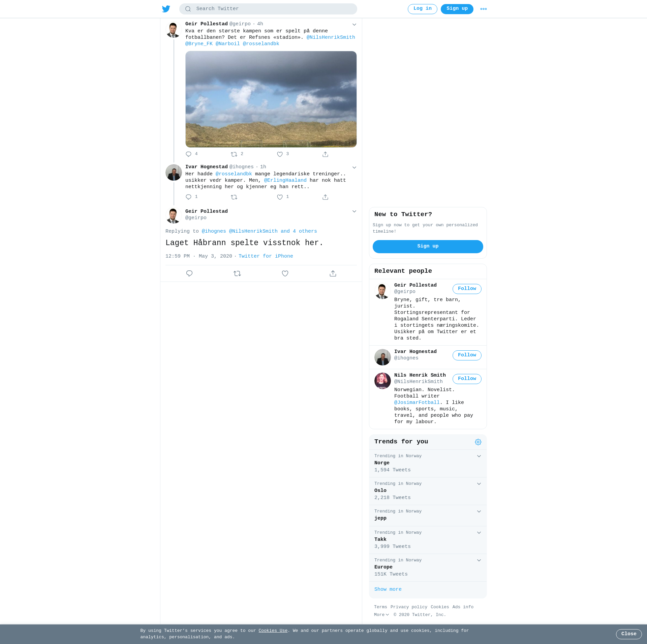Share Ivar Hognestad's tweet
Screen dimensions: 647x644
point(326,197)
